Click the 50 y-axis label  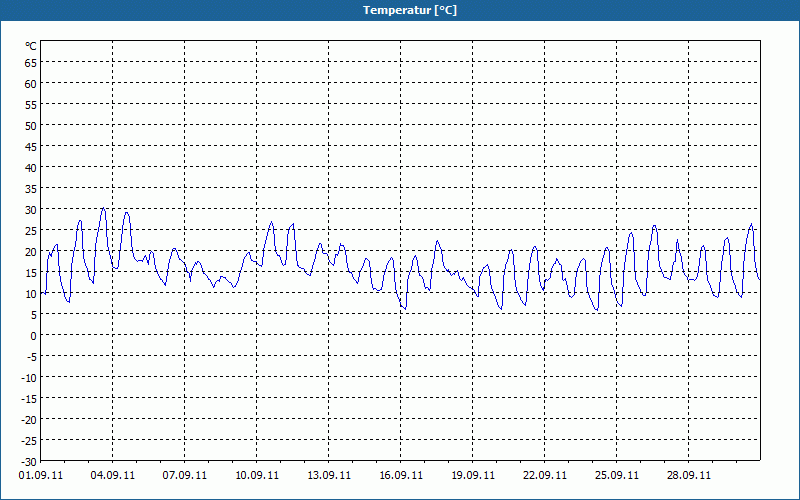pyautogui.click(x=31, y=126)
